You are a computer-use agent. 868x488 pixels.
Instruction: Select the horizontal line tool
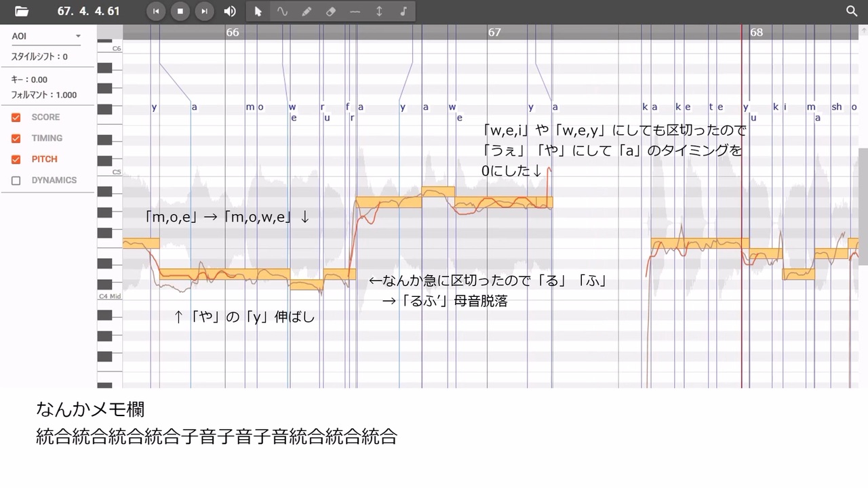[355, 11]
